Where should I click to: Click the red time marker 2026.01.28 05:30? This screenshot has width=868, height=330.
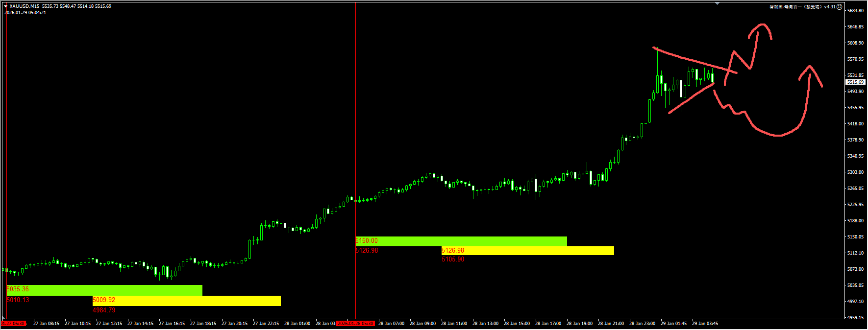356,324
